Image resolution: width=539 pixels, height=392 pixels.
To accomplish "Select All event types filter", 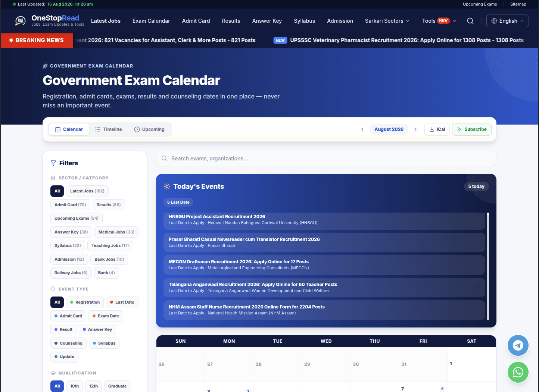I will point(57,302).
